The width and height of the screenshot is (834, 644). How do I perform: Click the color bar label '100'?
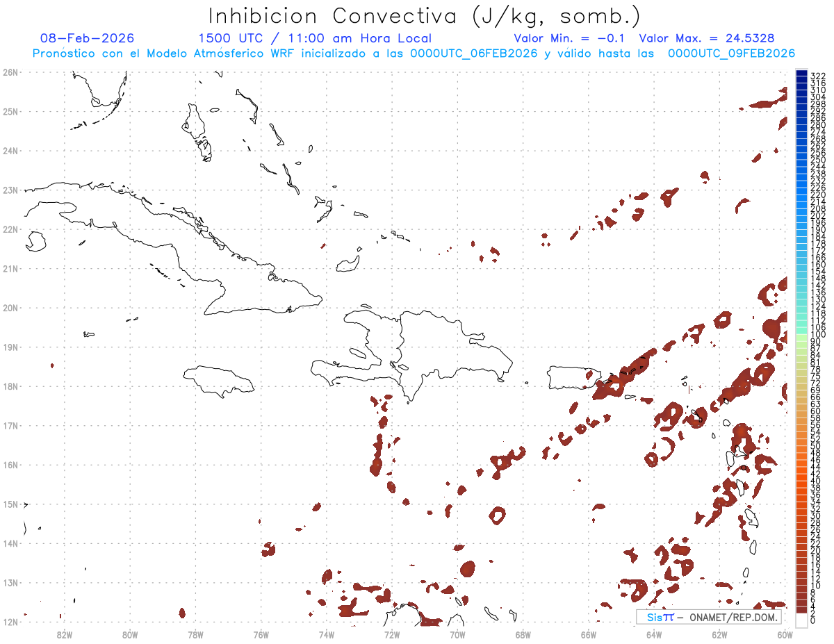[818, 334]
